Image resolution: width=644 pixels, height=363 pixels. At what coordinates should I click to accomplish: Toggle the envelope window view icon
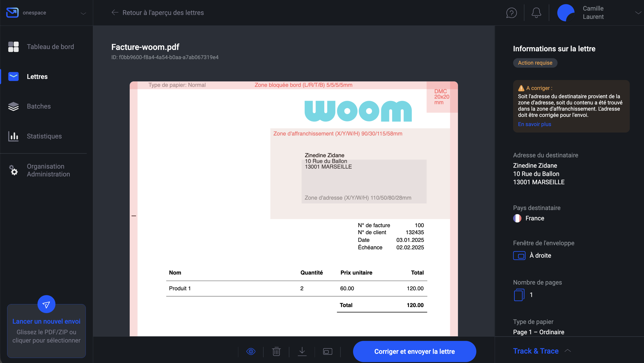pyautogui.click(x=328, y=351)
